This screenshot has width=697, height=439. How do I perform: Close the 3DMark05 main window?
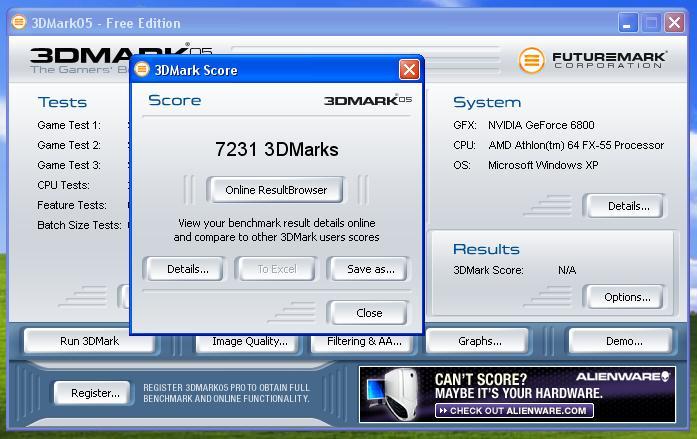coord(674,23)
